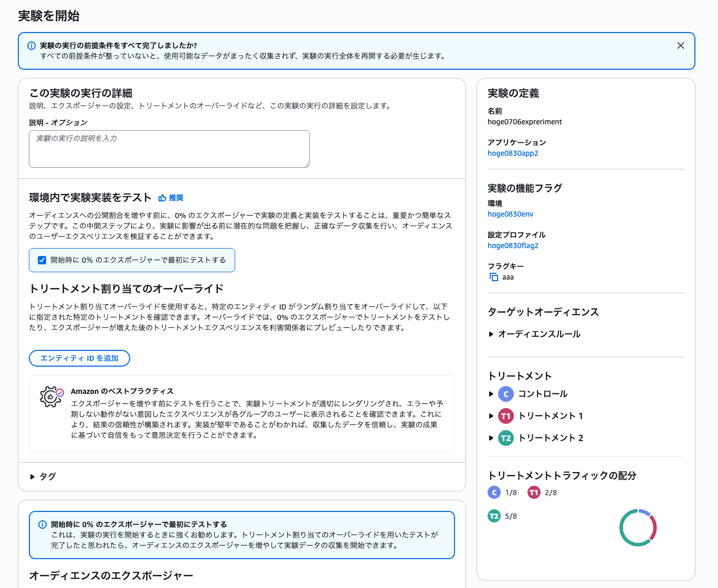Click Amazon のベストプラクティス title
Image resolution: width=718 pixels, height=588 pixels.
pyautogui.click(x=122, y=391)
